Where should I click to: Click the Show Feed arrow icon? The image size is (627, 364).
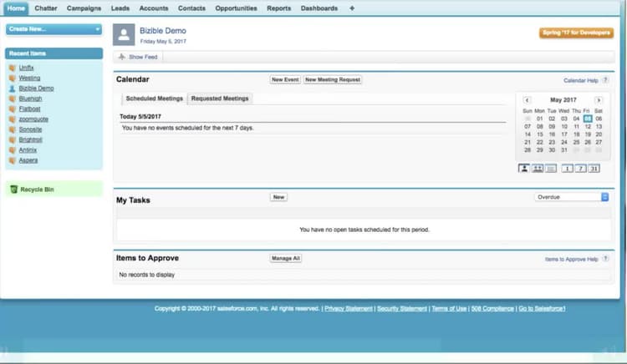click(x=122, y=57)
